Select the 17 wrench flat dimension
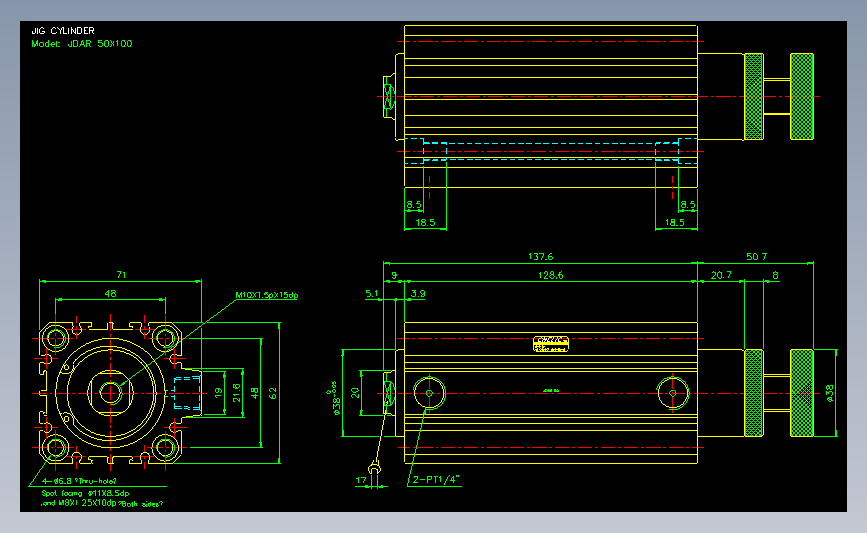867x533 pixels. coord(361,480)
